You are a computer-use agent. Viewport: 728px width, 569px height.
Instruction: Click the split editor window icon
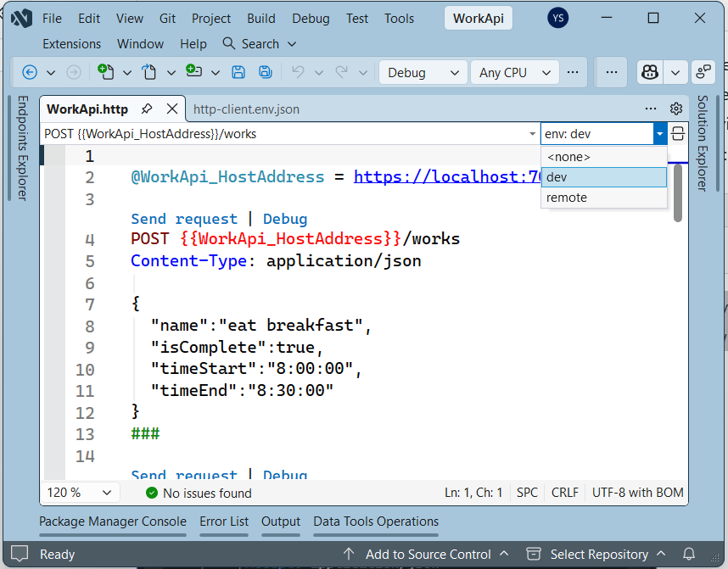[x=678, y=134]
